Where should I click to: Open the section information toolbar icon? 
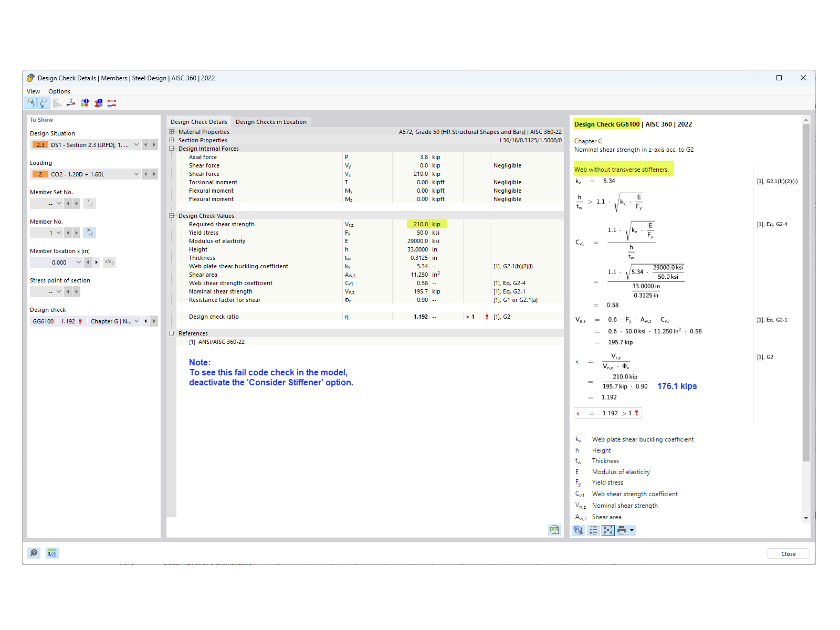(x=98, y=102)
